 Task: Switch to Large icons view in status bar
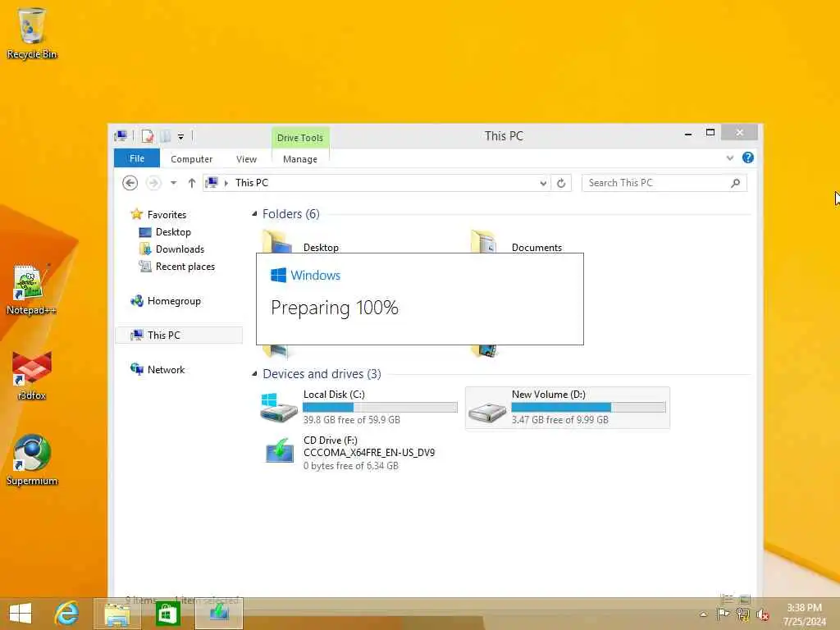[745, 599]
